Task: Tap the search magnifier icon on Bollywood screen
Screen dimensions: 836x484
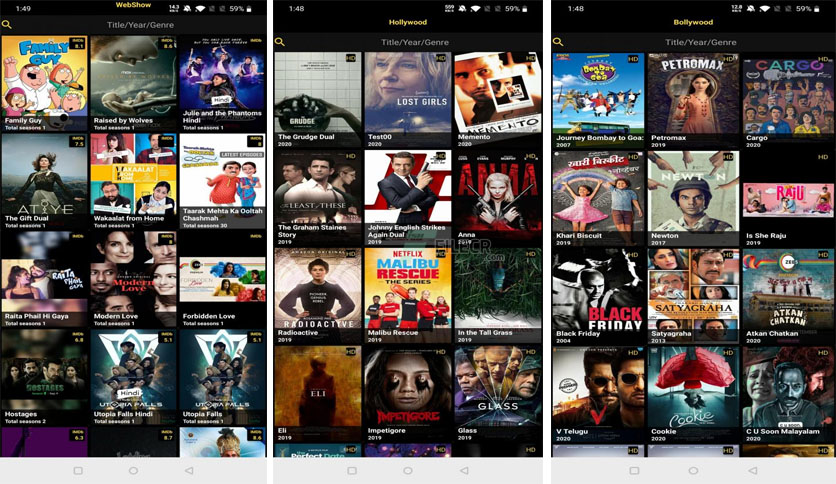Action: pyautogui.click(x=558, y=42)
